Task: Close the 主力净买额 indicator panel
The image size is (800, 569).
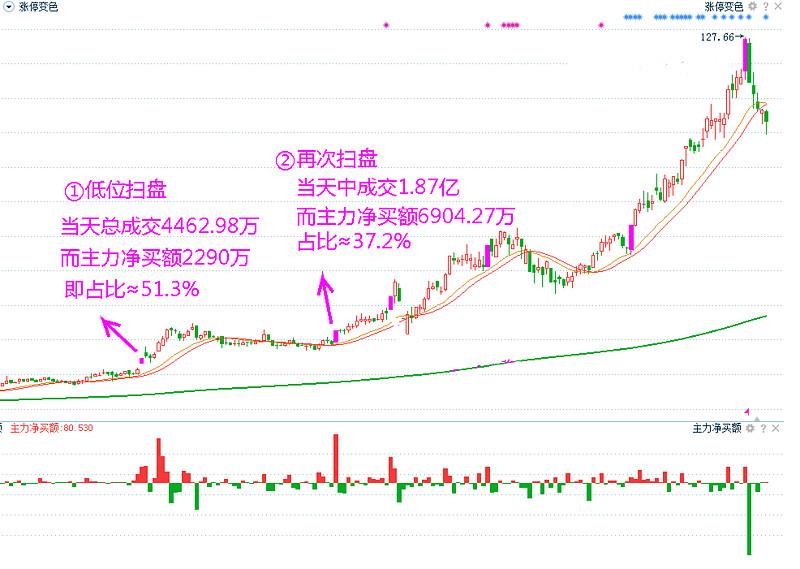Action: click(x=776, y=428)
